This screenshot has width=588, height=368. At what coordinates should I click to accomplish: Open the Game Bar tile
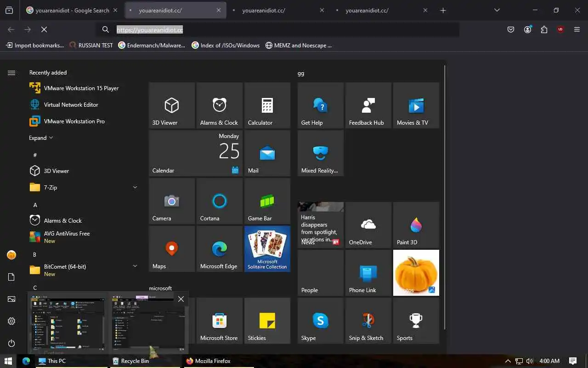[267, 201]
